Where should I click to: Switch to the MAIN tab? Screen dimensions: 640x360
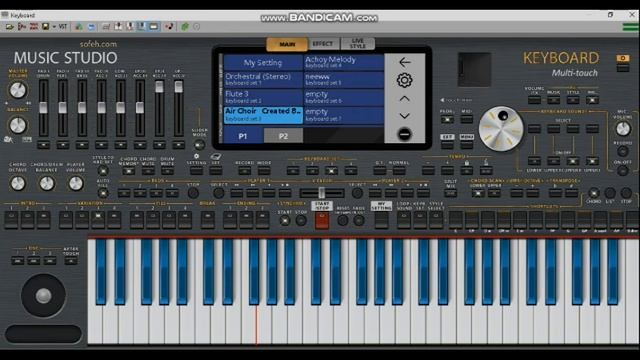(x=287, y=44)
